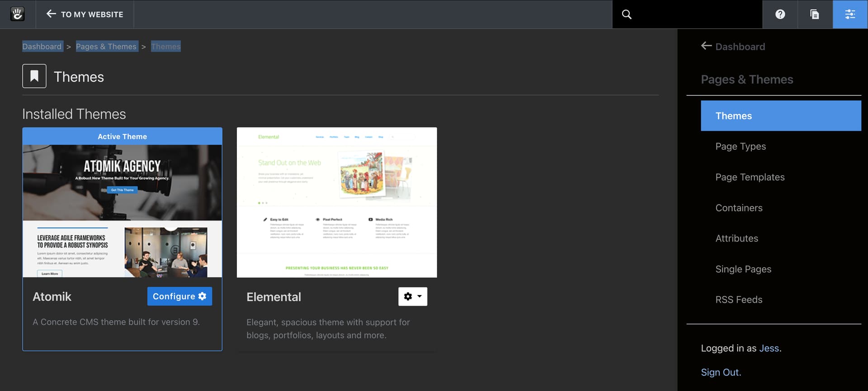Return to Dashboard in side panel
Viewport: 868px width, 391px height.
733,46
